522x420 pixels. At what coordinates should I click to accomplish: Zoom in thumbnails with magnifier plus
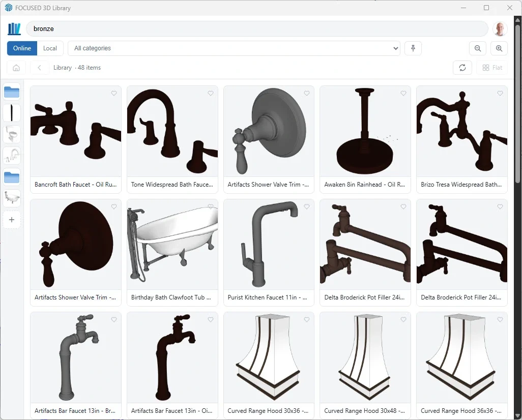coord(499,48)
